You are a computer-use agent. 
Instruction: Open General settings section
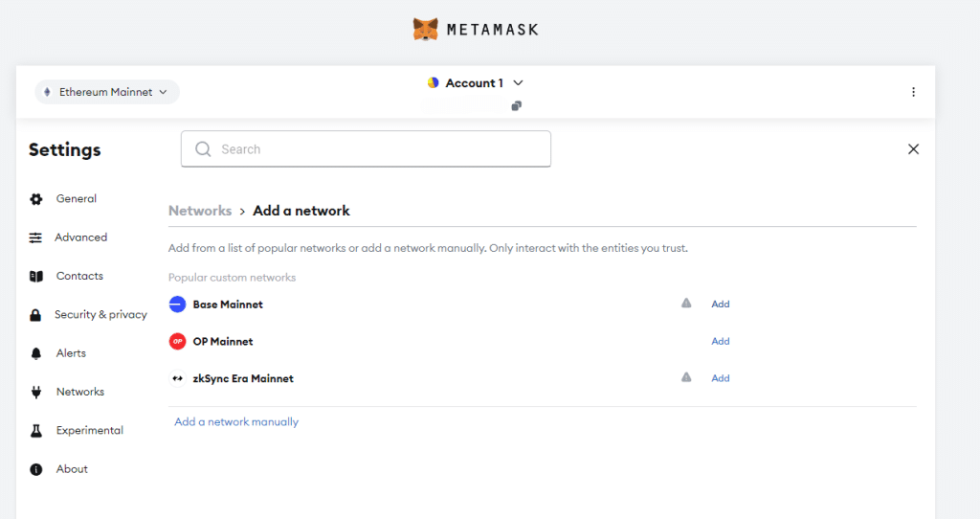tap(77, 199)
